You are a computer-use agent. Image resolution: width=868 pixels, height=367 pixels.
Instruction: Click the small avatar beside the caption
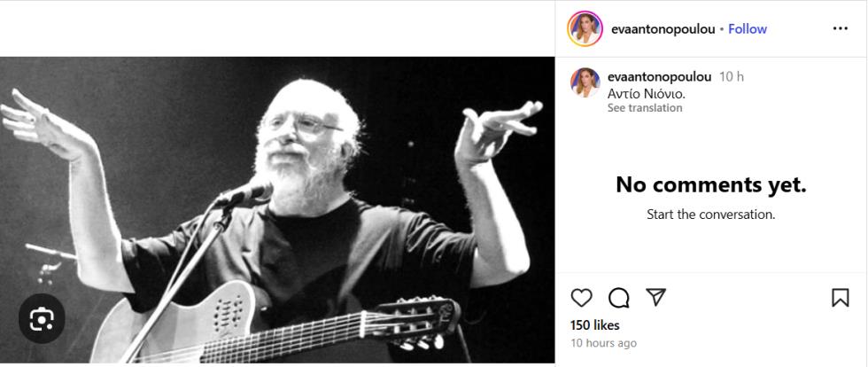pos(585,82)
